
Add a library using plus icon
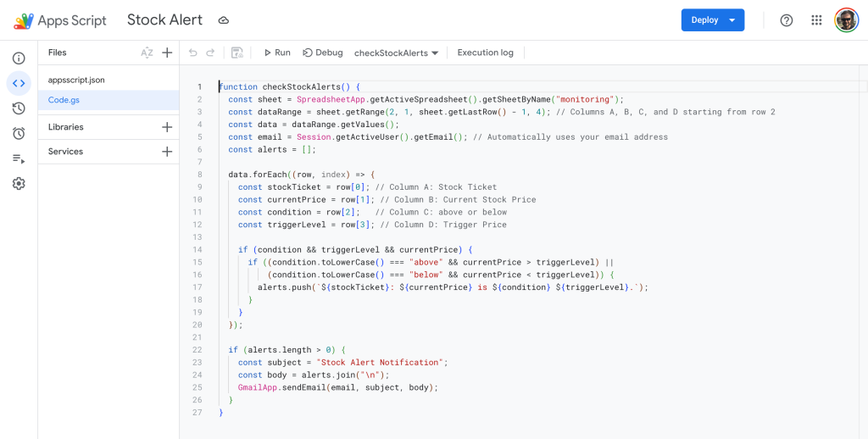coord(167,127)
